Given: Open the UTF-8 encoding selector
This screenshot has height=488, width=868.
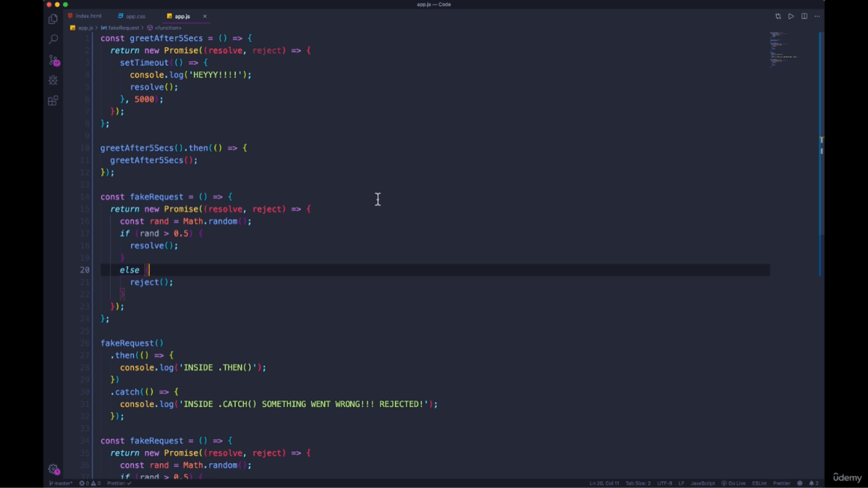Looking at the screenshot, I should pos(664,483).
